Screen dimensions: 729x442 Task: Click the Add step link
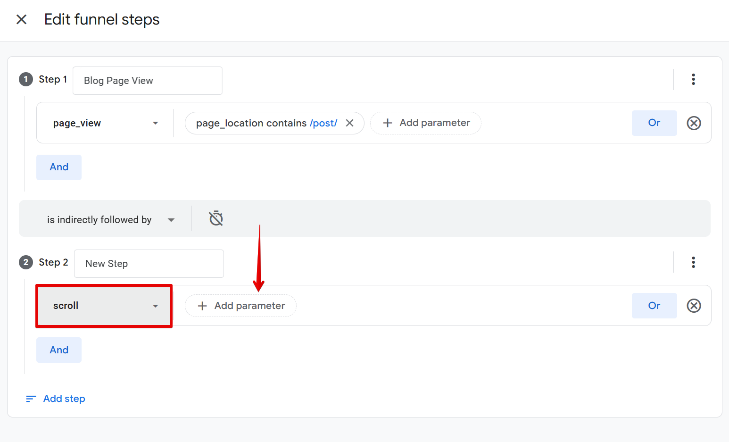[55, 398]
